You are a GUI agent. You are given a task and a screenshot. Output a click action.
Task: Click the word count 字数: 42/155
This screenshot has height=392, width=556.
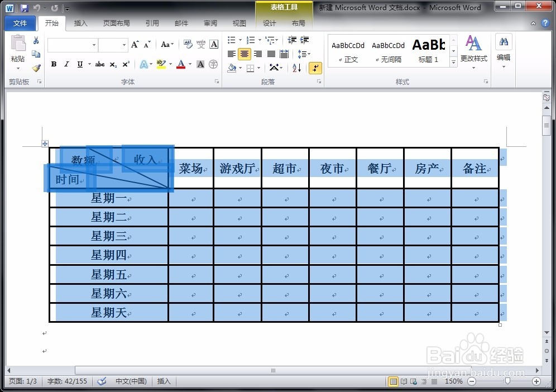[x=67, y=381]
